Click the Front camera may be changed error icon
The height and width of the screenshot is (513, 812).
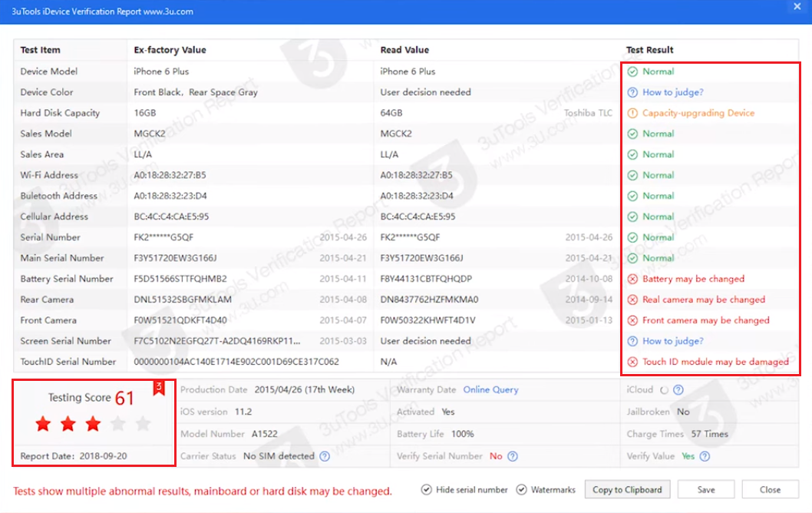click(632, 320)
